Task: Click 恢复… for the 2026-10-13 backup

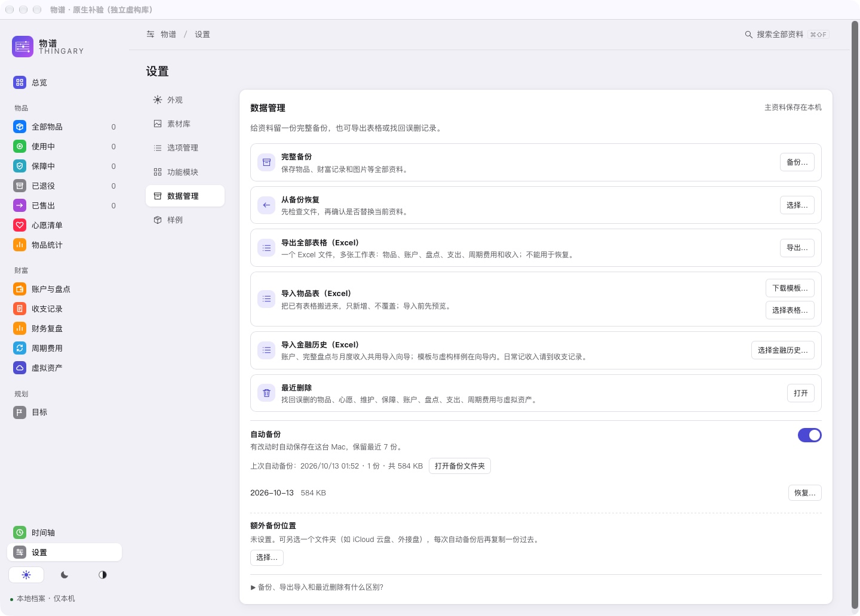Action: tap(805, 492)
